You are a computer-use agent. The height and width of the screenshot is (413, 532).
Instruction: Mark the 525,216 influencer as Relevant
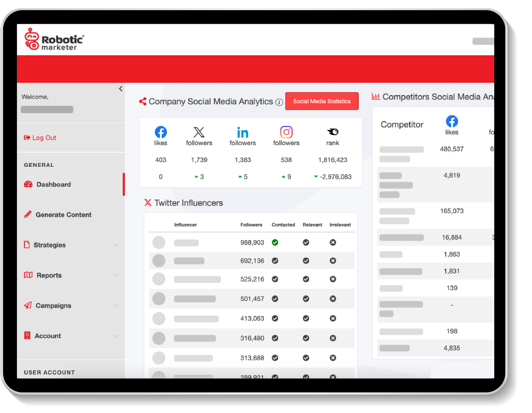coord(306,279)
